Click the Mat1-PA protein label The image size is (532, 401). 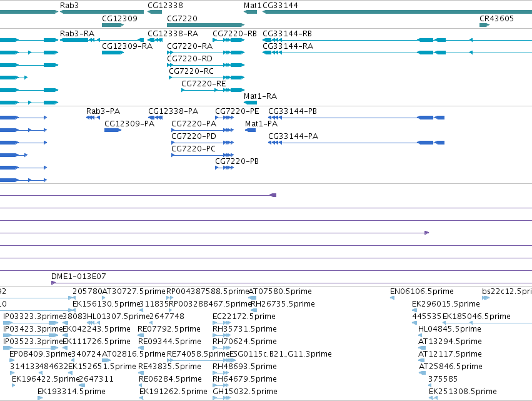(261, 124)
